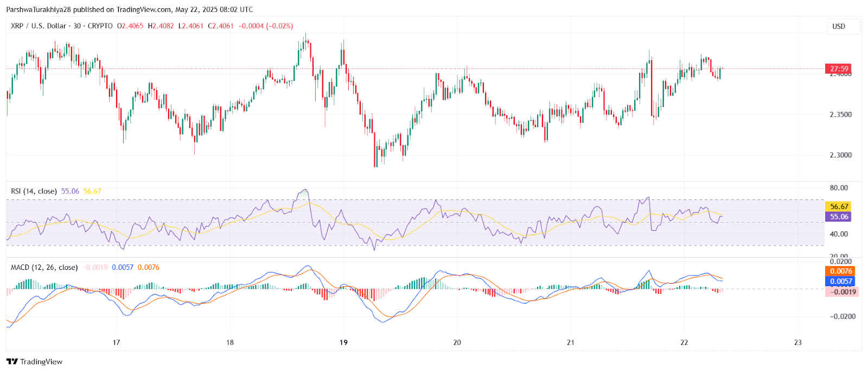Click the 2.3000 price axis label
This screenshot has height=372, width=868.
click(840, 155)
